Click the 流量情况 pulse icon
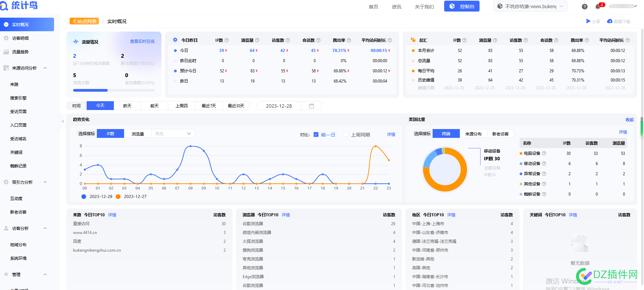 [x=76, y=42]
